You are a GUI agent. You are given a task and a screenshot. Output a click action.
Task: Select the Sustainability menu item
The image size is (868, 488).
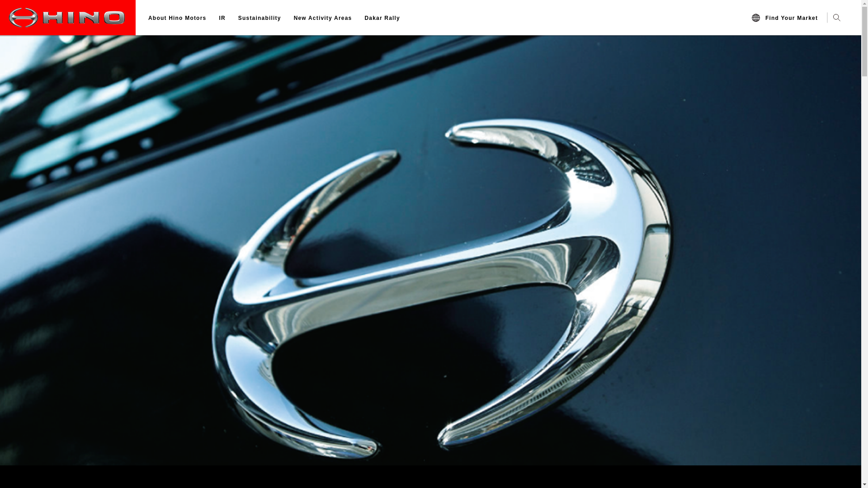click(x=259, y=18)
